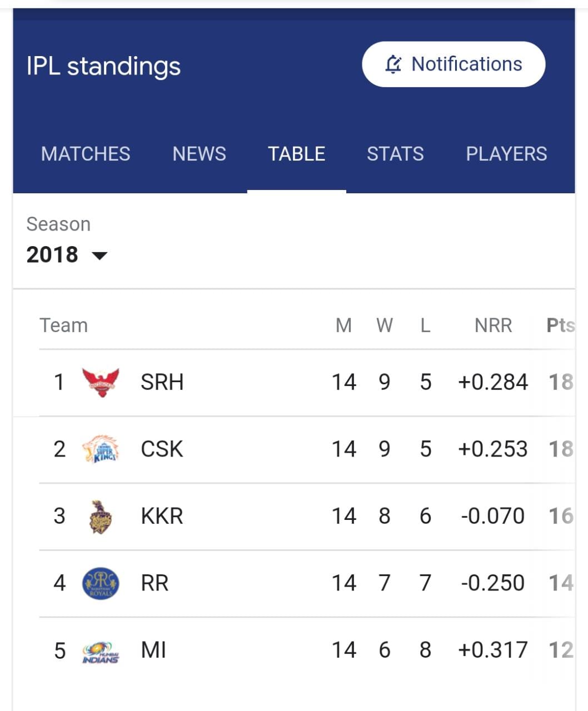Click the Rajasthan Royals logo
The width and height of the screenshot is (588, 711).
101,583
